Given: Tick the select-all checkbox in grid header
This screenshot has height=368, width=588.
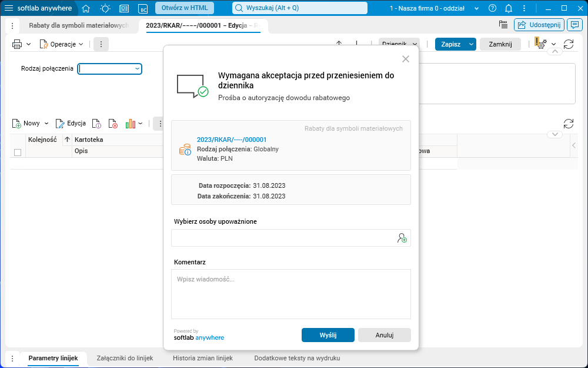Looking at the screenshot, I should pos(18,152).
